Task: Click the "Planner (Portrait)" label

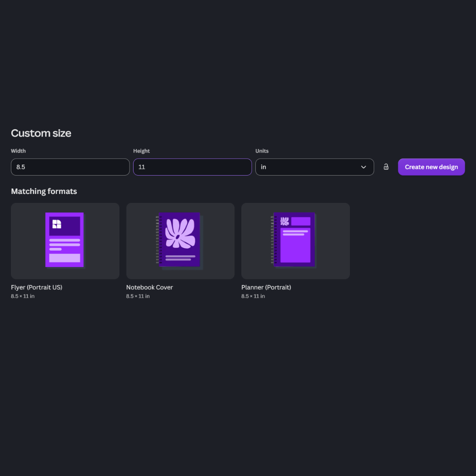Action: click(x=266, y=287)
